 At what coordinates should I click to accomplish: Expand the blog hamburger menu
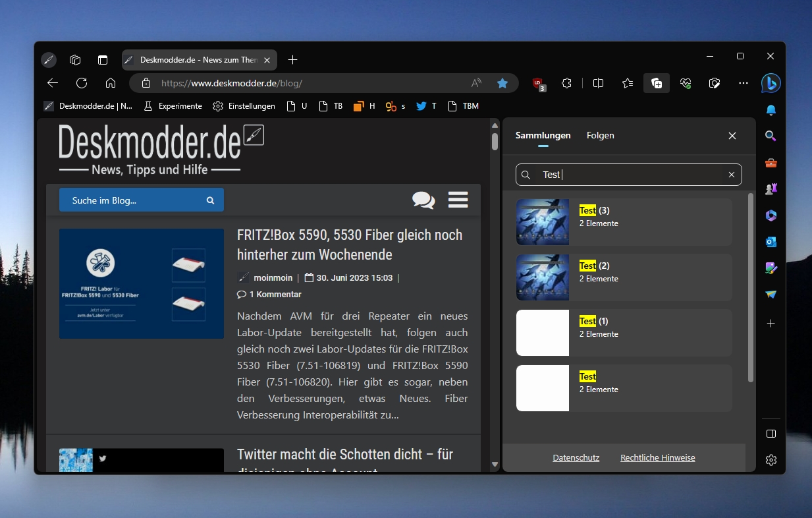click(458, 200)
